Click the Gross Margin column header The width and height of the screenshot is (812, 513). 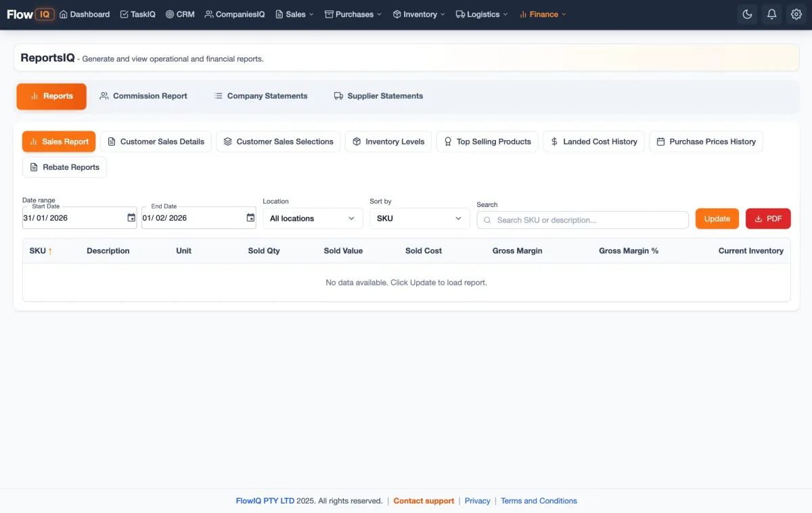point(517,251)
